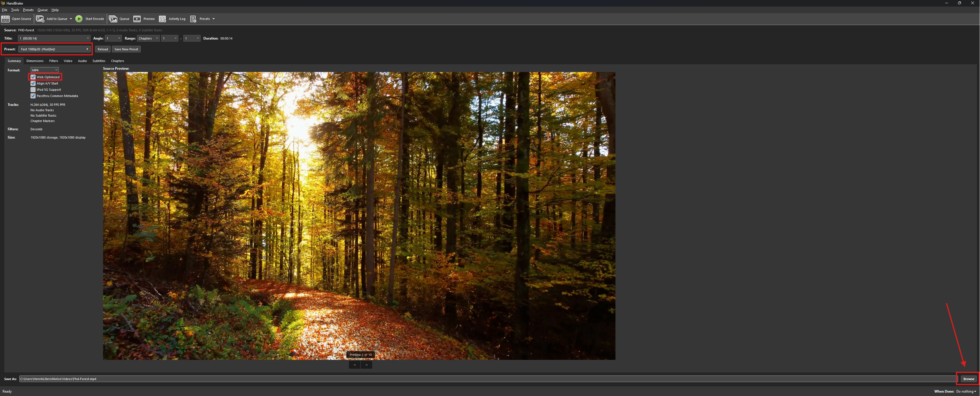Click the Preview toolbar icon
The image size is (980, 396).
tap(137, 18)
